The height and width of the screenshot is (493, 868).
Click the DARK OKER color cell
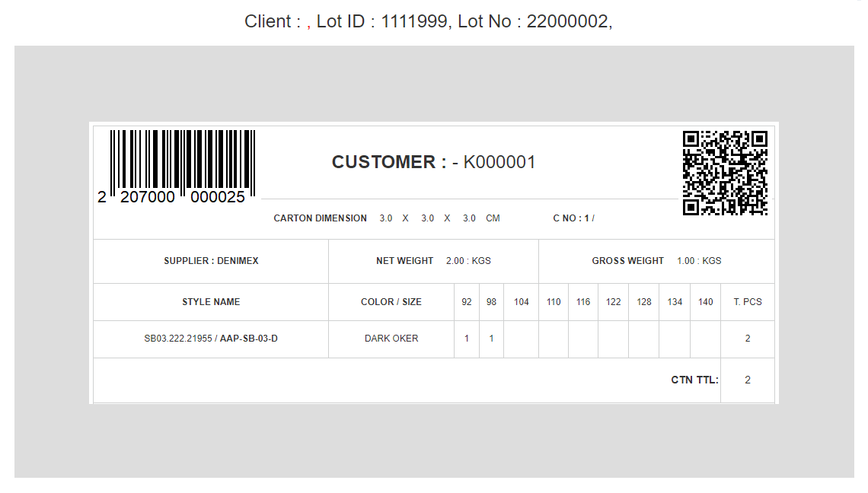(391, 339)
